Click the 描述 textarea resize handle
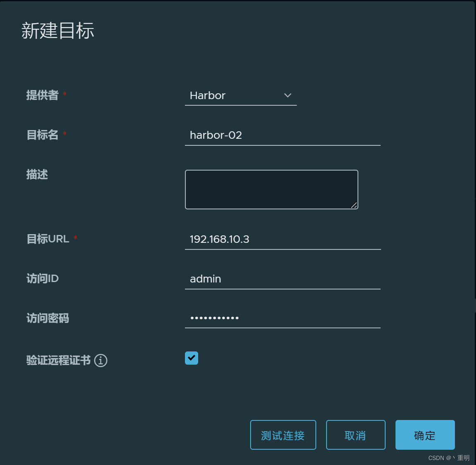 click(x=354, y=205)
